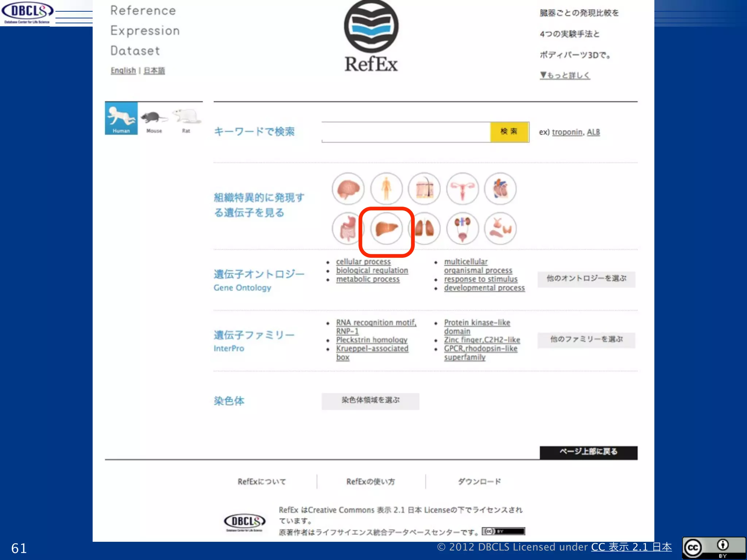Click the DBCLS logo in top-left corner
This screenshot has height=560, width=747.
click(27, 12)
